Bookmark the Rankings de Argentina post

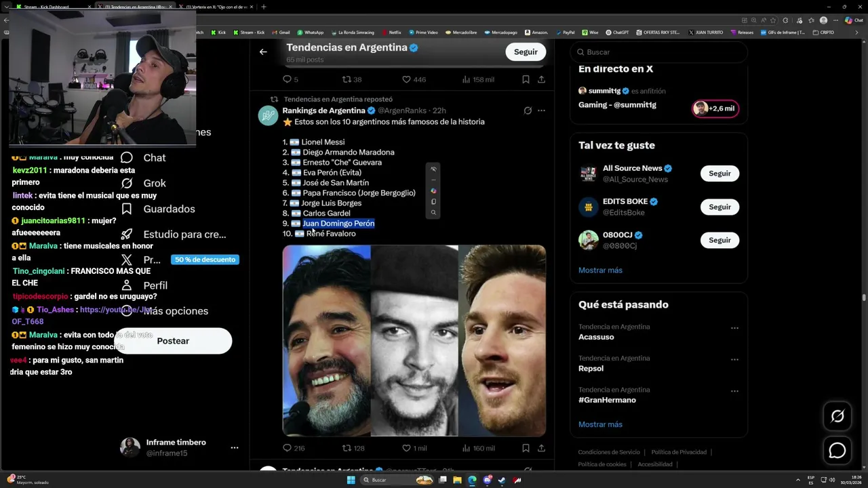click(526, 448)
